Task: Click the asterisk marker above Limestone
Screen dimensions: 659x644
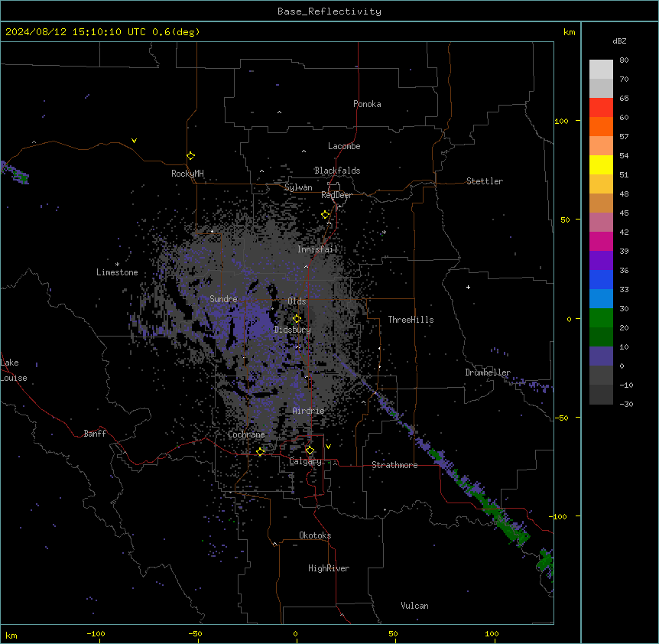Action: (117, 265)
